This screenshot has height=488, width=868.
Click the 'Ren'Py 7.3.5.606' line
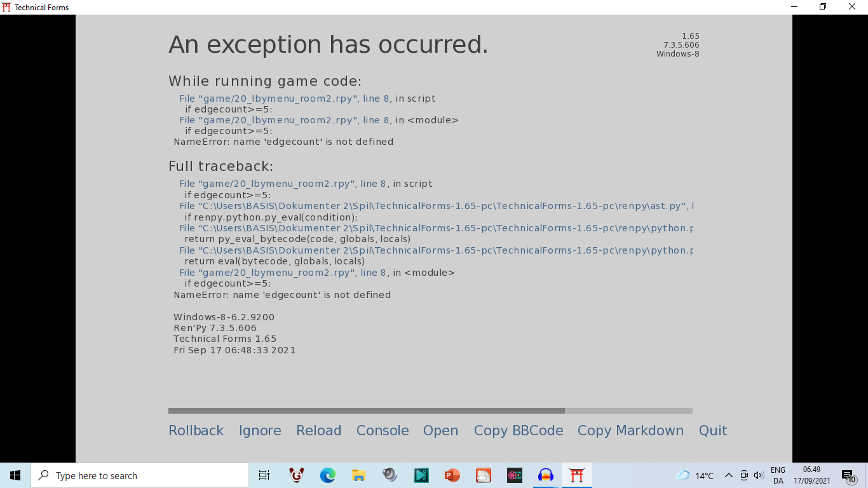point(215,328)
